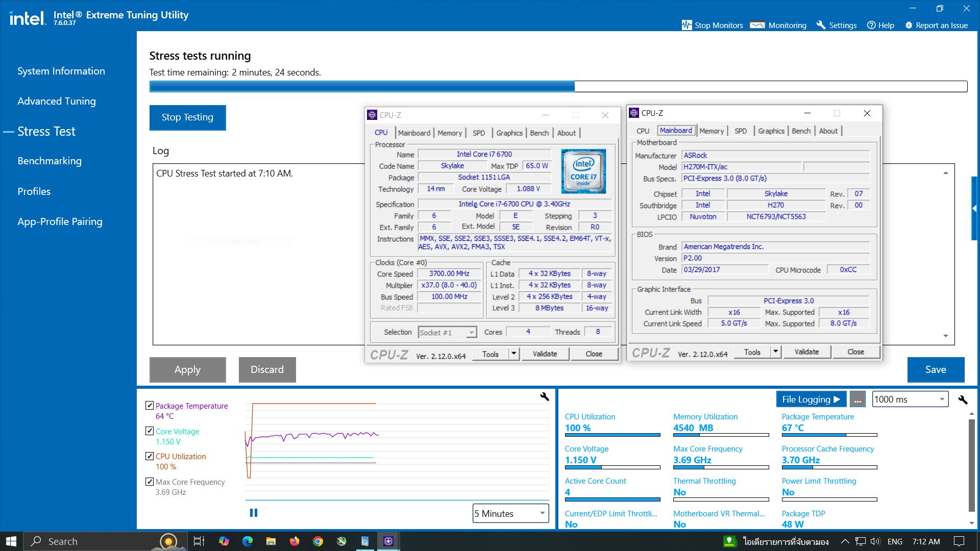Uncheck Package Temperature graph checkbox
This screenshot has width=980, height=551.
150,406
